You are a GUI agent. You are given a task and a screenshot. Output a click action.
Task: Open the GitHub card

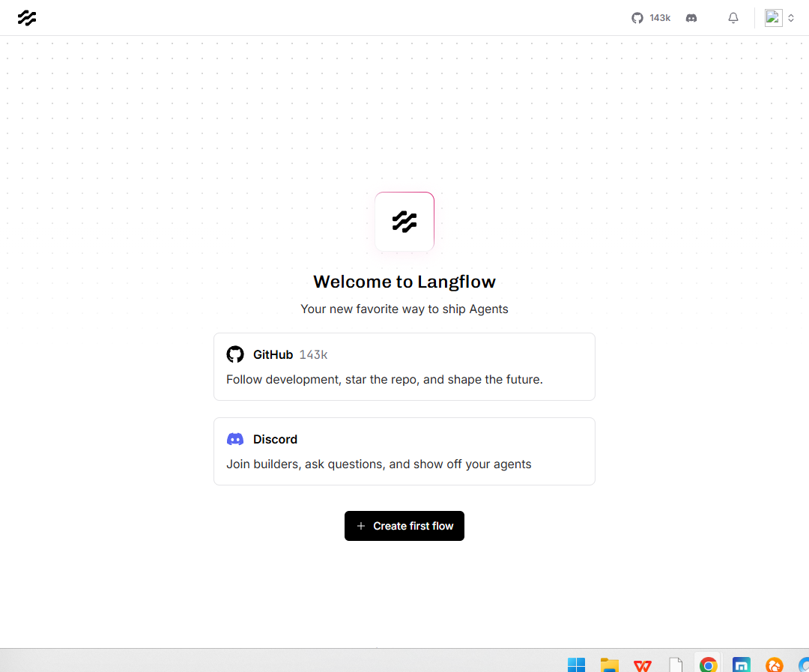[404, 366]
